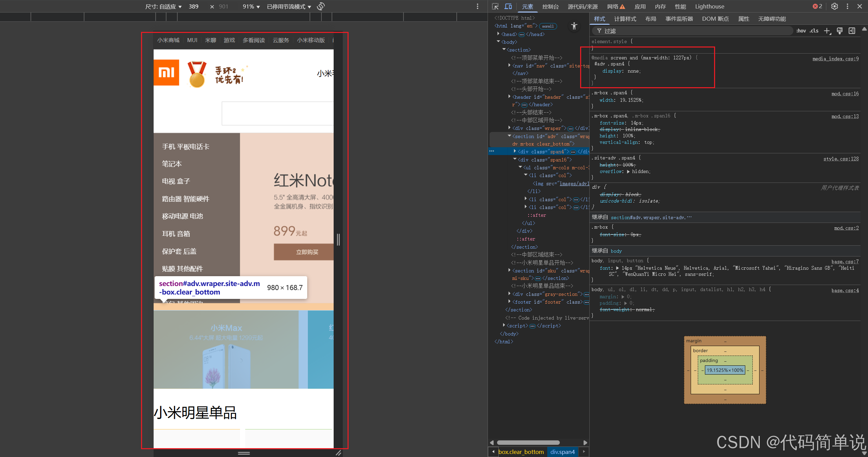This screenshot has height=457, width=868.
Task: Toggle the :hov element state panel
Action: (x=801, y=31)
